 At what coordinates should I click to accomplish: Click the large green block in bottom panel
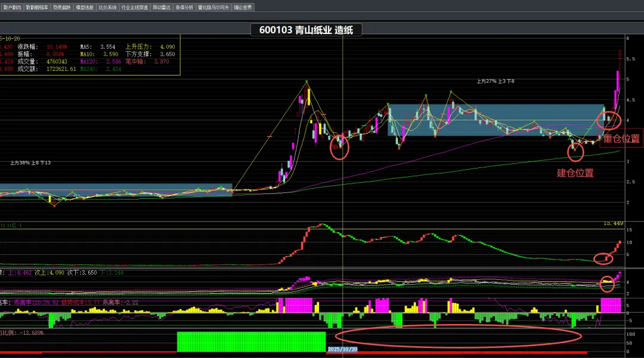252,341
